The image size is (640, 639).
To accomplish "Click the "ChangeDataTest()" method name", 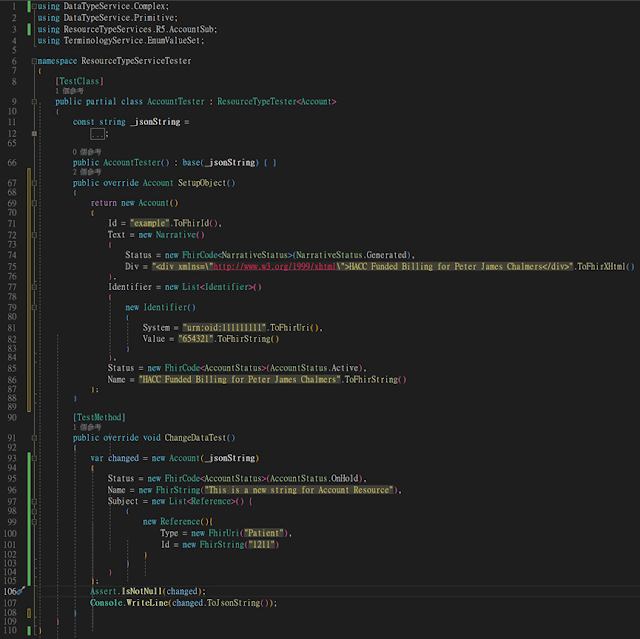I will tap(200, 438).
